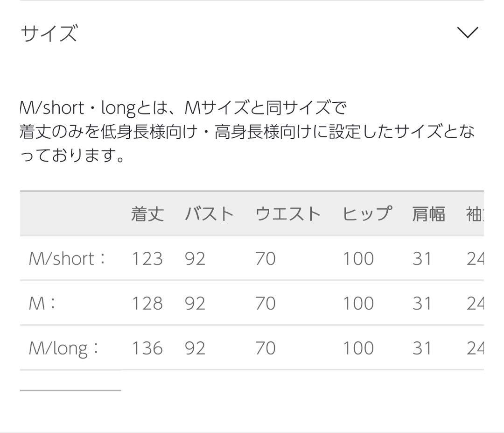Select the 123 着丈 value for M/short
The width and height of the screenshot is (504, 433).
(147, 258)
